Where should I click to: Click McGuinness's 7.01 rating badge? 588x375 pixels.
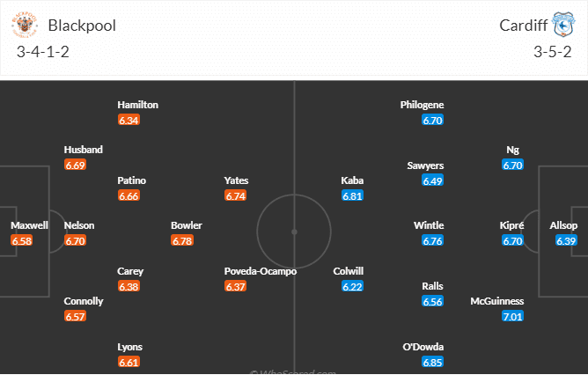coord(513,316)
